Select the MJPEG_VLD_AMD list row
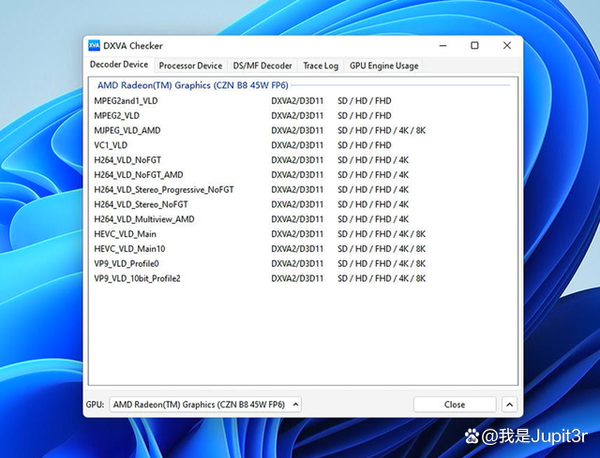The height and width of the screenshot is (458, 600). (x=127, y=130)
